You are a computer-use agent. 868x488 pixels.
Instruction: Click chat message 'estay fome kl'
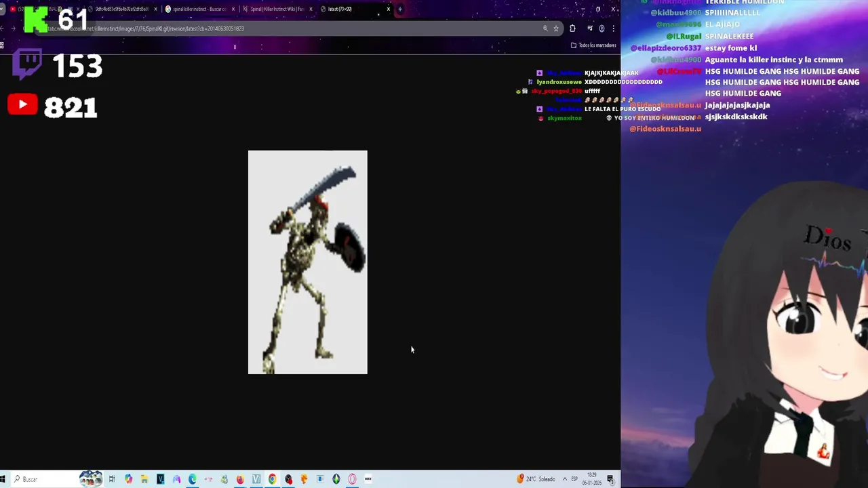[731, 48]
